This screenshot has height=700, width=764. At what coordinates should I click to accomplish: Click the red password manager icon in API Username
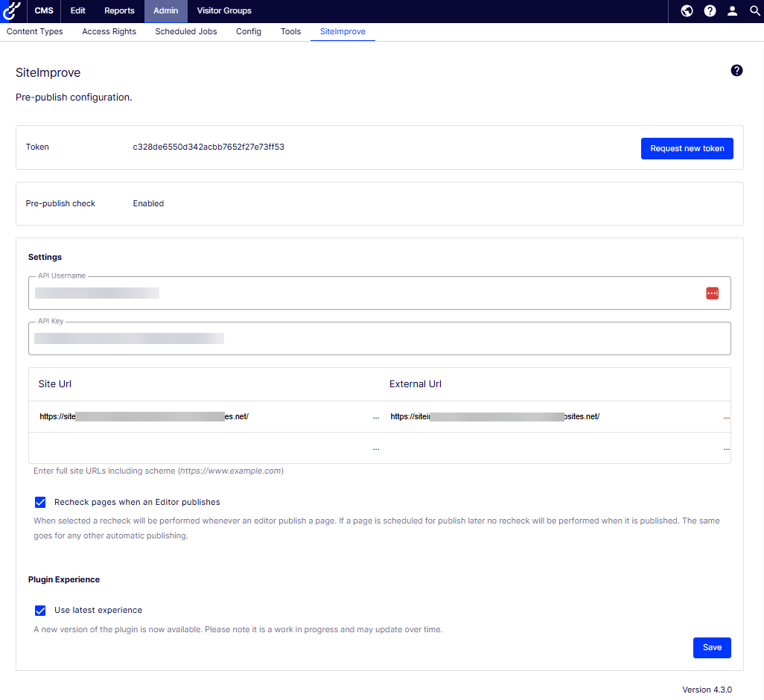pyautogui.click(x=712, y=293)
